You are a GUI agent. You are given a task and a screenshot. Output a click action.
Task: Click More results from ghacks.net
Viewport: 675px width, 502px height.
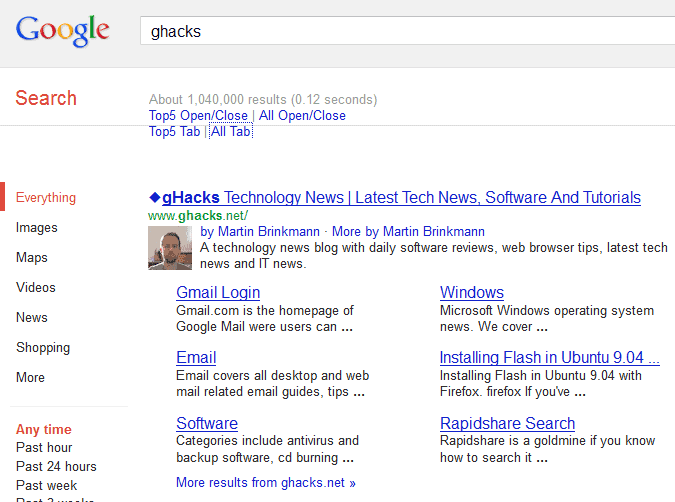pos(266,483)
